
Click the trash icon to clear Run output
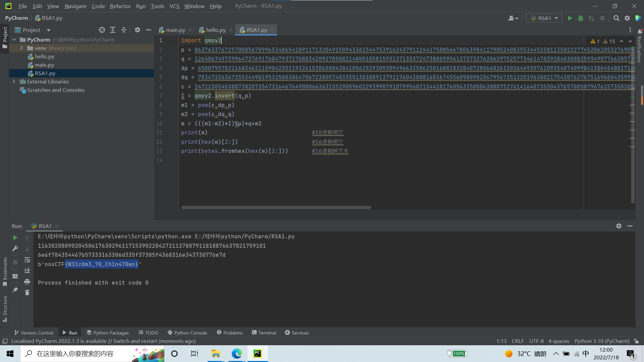click(27, 293)
